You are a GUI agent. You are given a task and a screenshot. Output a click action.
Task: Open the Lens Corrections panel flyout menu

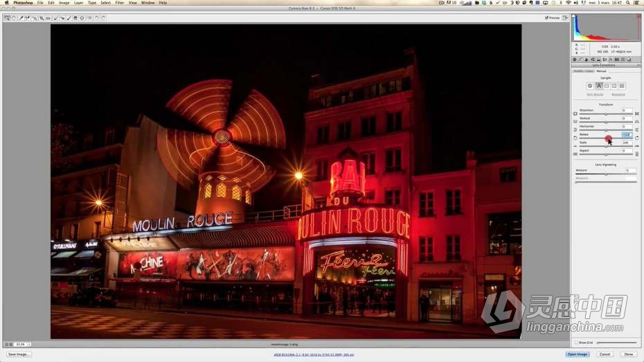(639, 65)
